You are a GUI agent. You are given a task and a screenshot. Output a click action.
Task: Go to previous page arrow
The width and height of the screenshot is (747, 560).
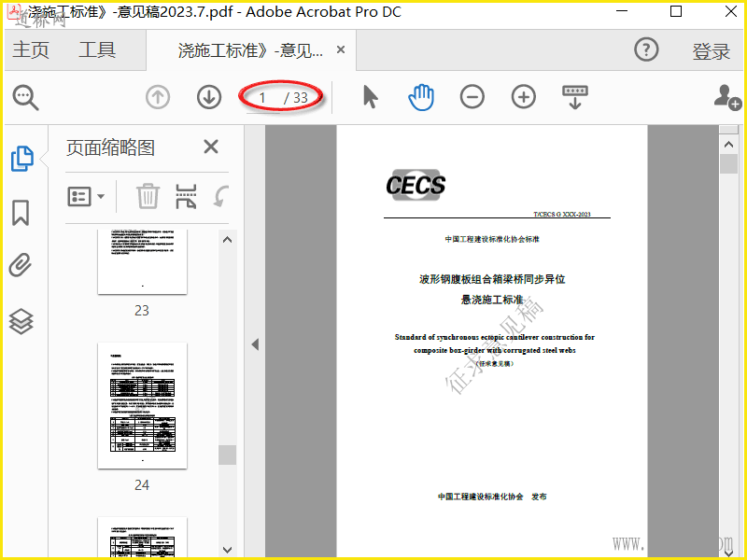[x=158, y=97]
